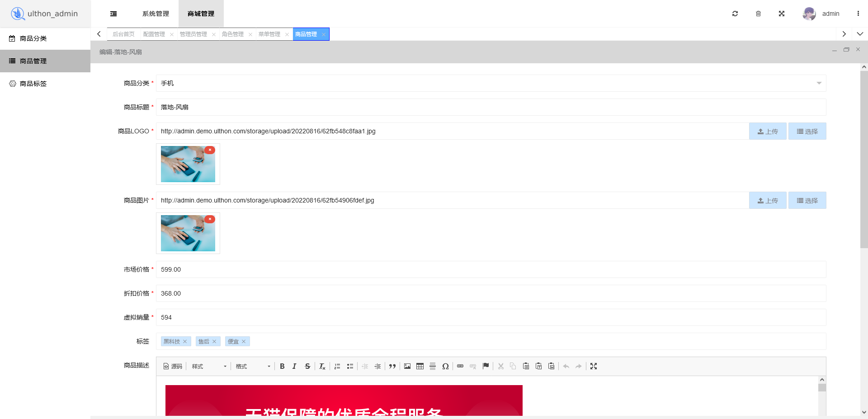The image size is (868, 419).
Task: Click 选择 button for 商品图片
Action: (807, 200)
